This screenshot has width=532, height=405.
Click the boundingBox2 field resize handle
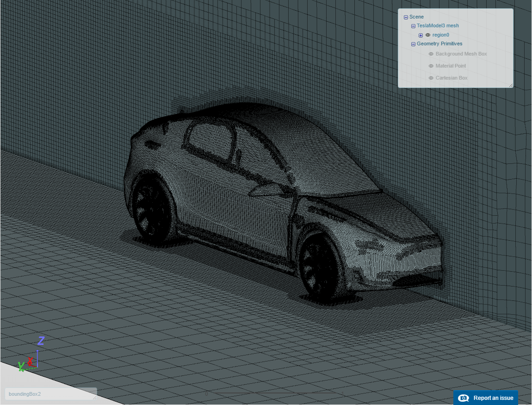pyautogui.click(x=95, y=397)
